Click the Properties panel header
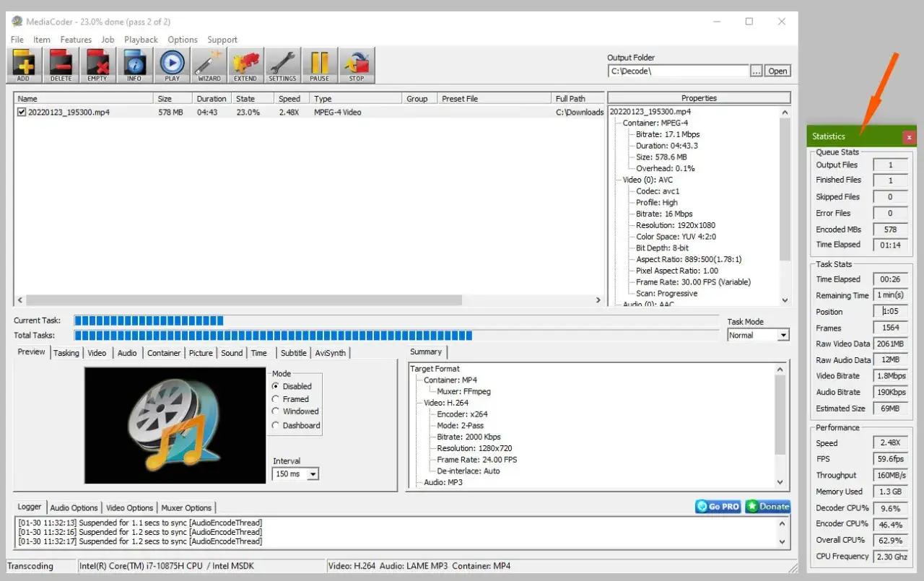 click(x=699, y=98)
